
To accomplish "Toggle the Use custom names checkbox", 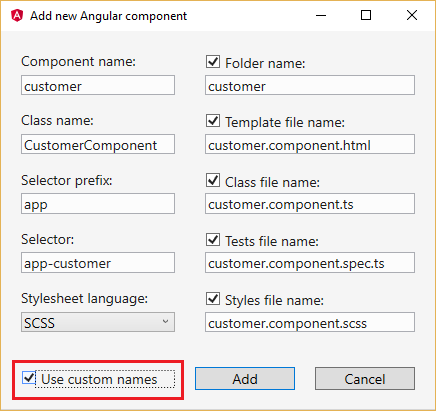I will [x=29, y=378].
